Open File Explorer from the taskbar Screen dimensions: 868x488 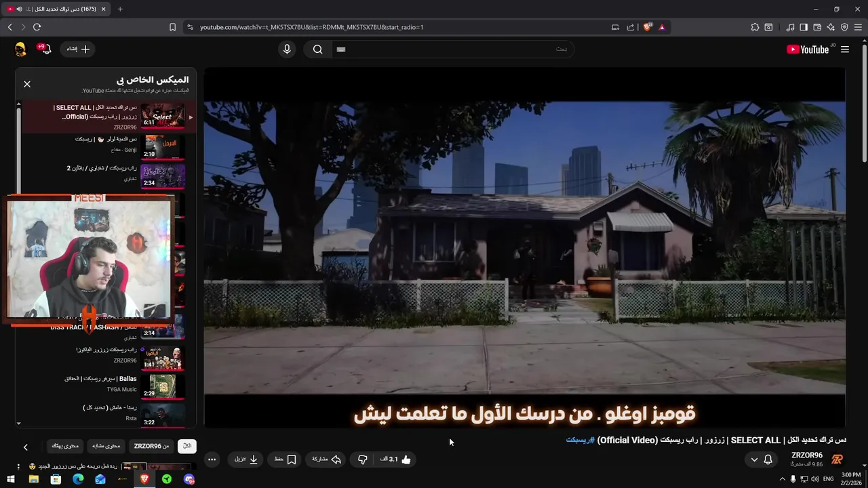[33, 479]
